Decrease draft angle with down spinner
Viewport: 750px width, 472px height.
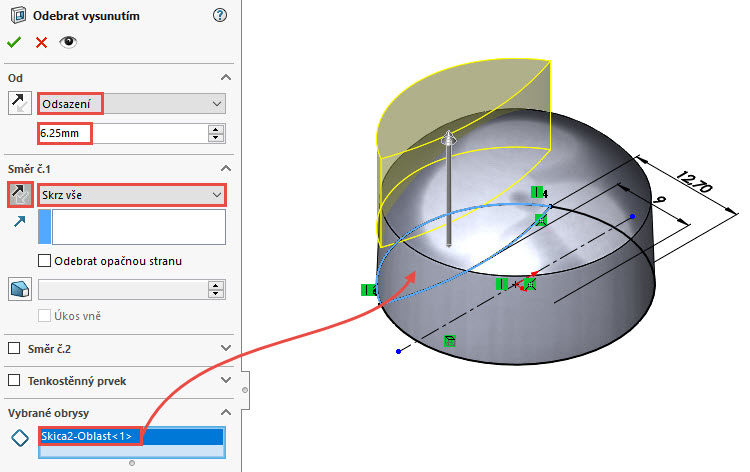tap(216, 295)
